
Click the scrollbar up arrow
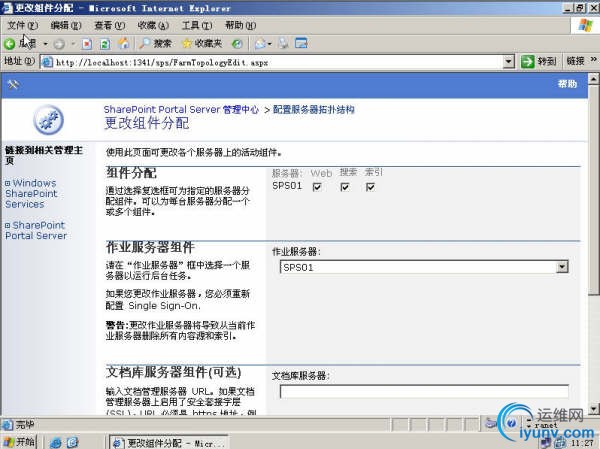coord(593,79)
